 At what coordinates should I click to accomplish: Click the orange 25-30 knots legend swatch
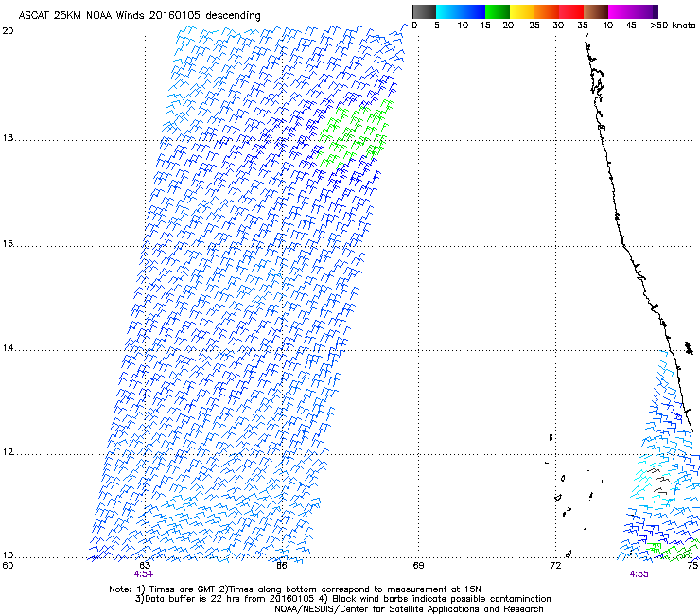547,11
